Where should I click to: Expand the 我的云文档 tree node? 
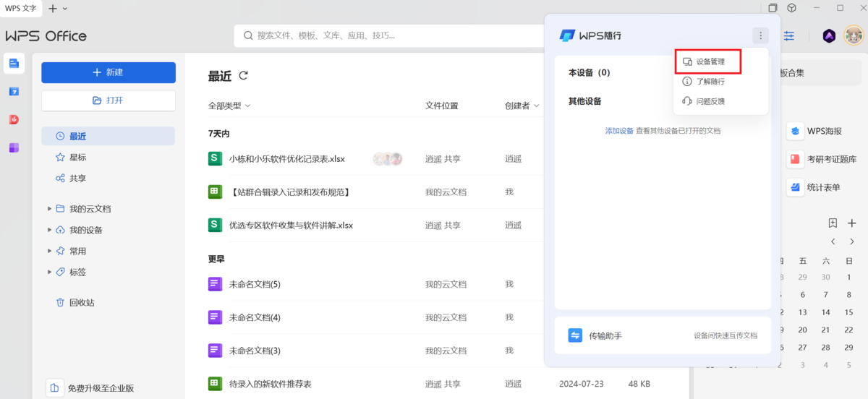pos(49,209)
